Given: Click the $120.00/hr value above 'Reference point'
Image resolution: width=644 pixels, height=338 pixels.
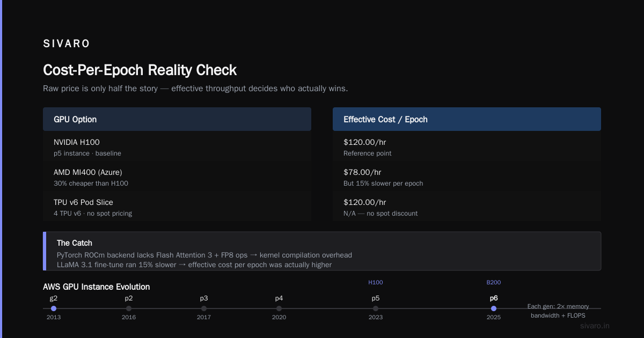Looking at the screenshot, I should 365,142.
